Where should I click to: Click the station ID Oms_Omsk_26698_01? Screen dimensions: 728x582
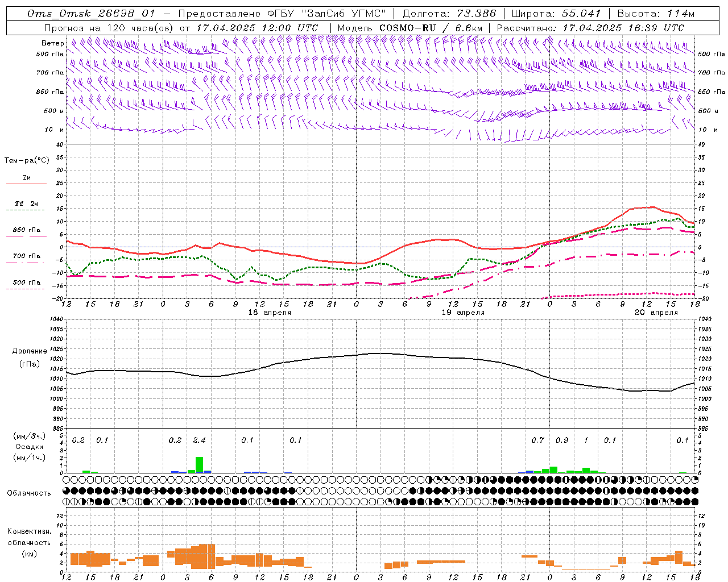pos(91,14)
